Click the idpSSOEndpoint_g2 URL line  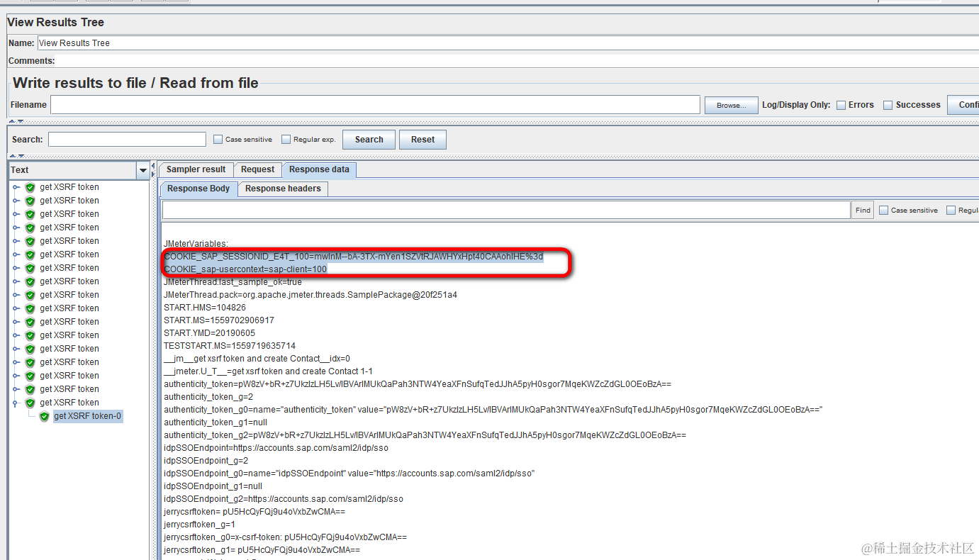[284, 499]
